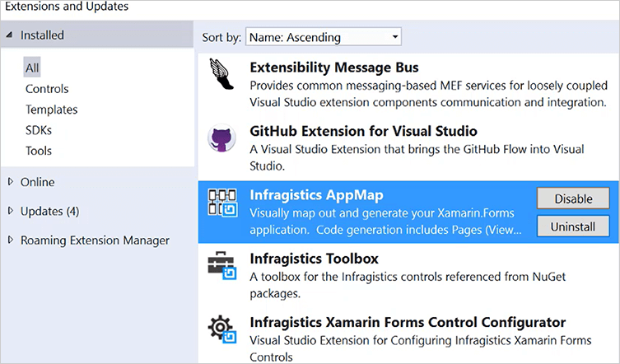Click the Installed category label
This screenshot has height=364, width=620.
(x=42, y=35)
